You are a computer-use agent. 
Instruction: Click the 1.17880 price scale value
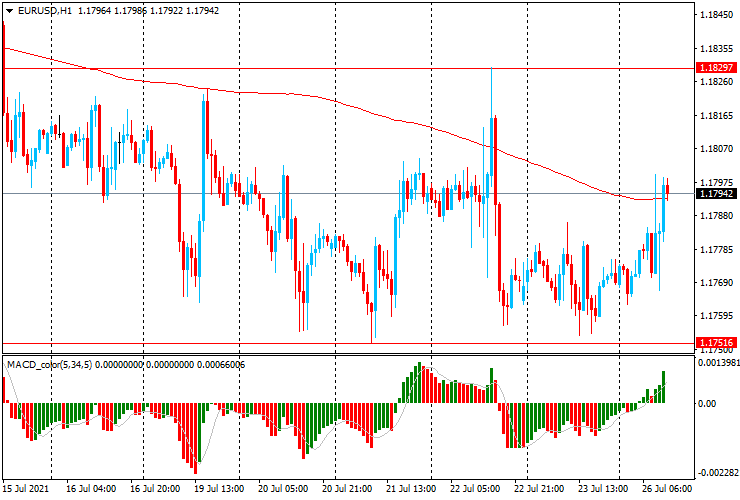pos(716,216)
